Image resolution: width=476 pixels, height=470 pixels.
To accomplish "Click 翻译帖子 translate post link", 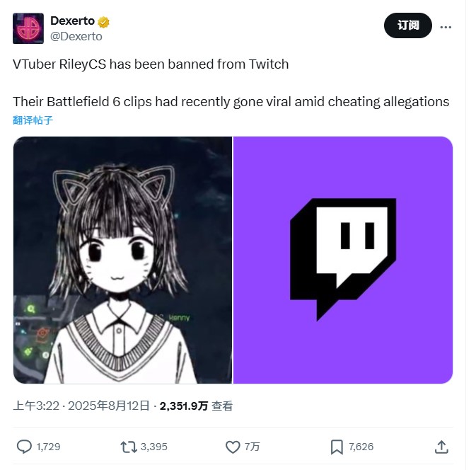I will pos(33,120).
